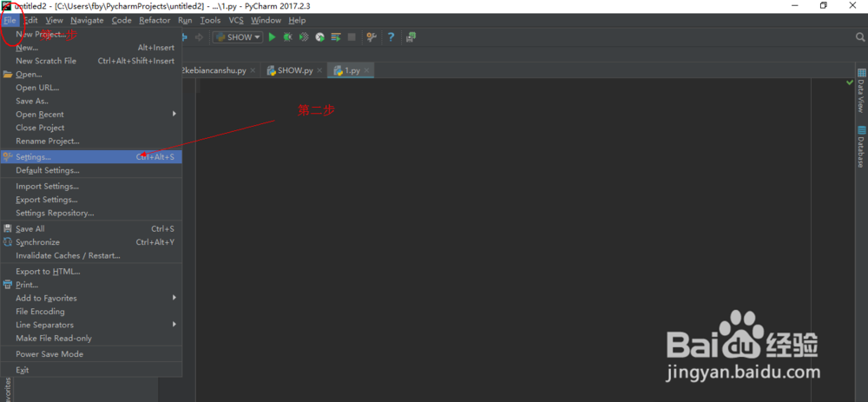Viewport: 868px width, 402px height.
Task: Choose Settings... in the File menu
Action: [x=91, y=157]
